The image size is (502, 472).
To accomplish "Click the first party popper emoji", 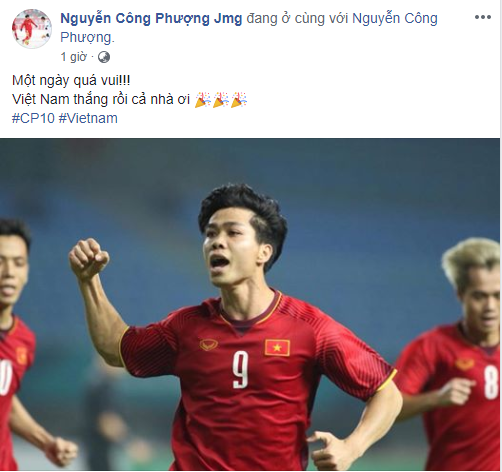I will pyautogui.click(x=203, y=99).
